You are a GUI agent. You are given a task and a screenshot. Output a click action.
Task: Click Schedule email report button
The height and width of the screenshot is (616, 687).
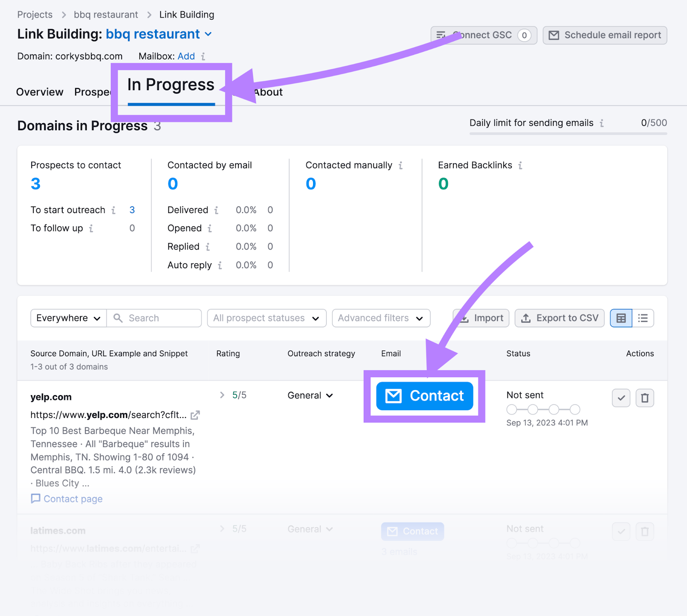[x=605, y=35]
